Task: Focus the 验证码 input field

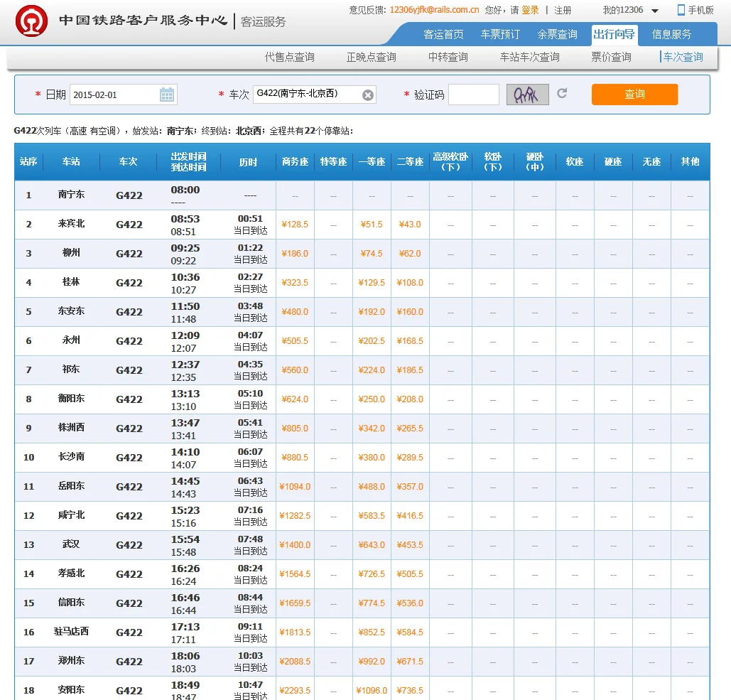Action: pos(473,95)
